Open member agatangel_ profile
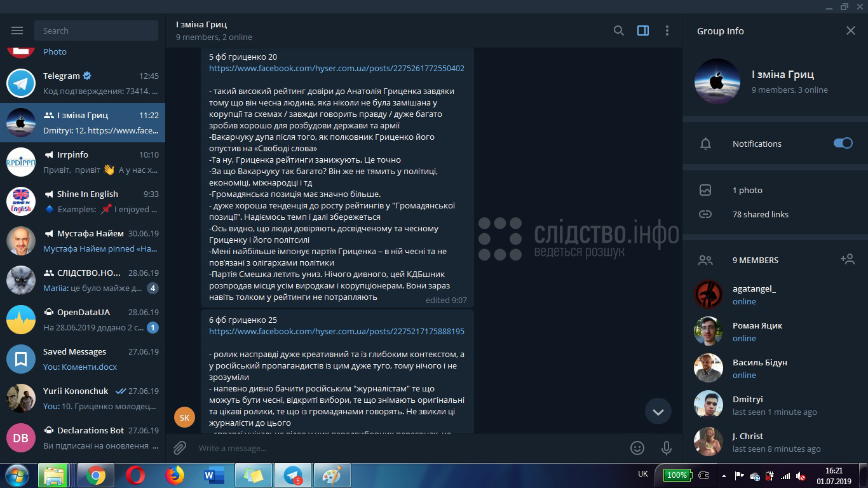This screenshot has width=868, height=488. (x=775, y=294)
